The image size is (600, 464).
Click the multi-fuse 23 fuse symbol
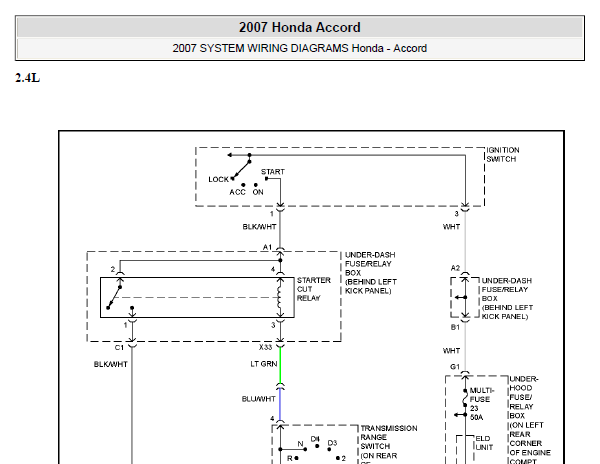465,400
